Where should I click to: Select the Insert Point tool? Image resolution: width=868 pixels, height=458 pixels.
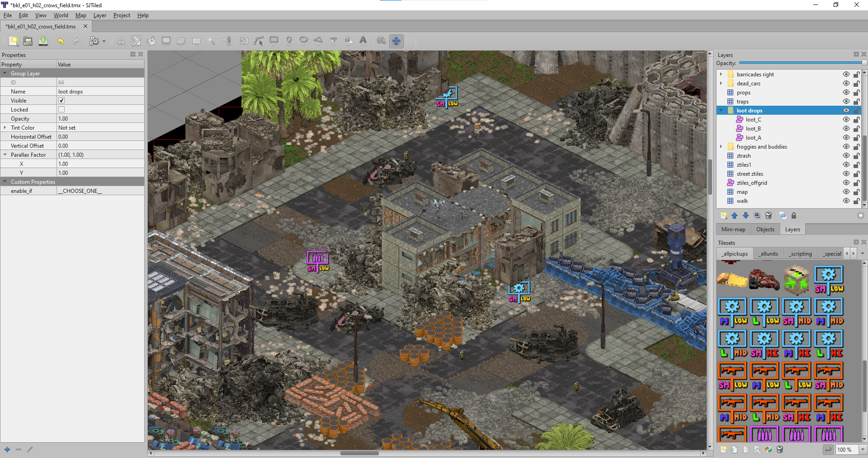[289, 41]
